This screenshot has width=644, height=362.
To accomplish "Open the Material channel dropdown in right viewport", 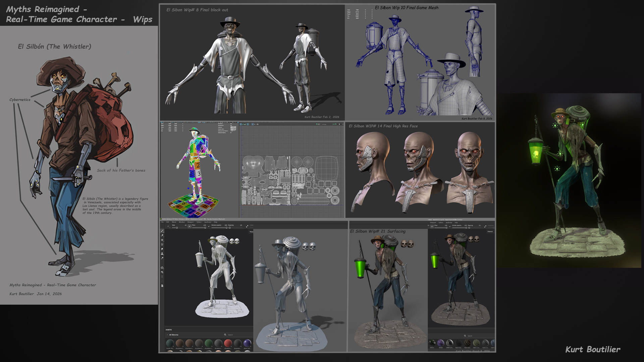I will 490,232.
